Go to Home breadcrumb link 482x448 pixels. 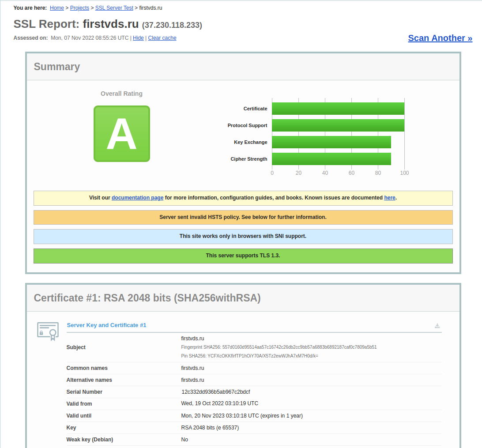[x=57, y=8]
